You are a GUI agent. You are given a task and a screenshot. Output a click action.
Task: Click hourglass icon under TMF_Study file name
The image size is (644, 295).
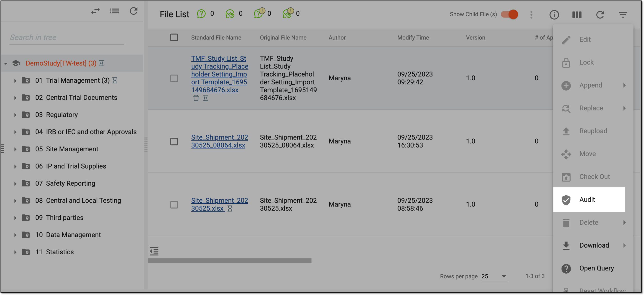coord(206,98)
